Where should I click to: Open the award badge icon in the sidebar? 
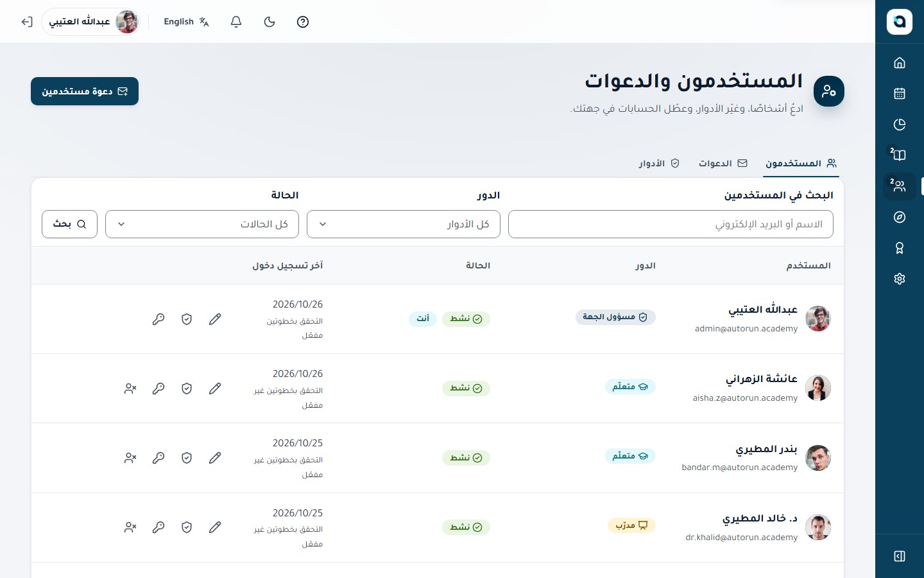900,248
